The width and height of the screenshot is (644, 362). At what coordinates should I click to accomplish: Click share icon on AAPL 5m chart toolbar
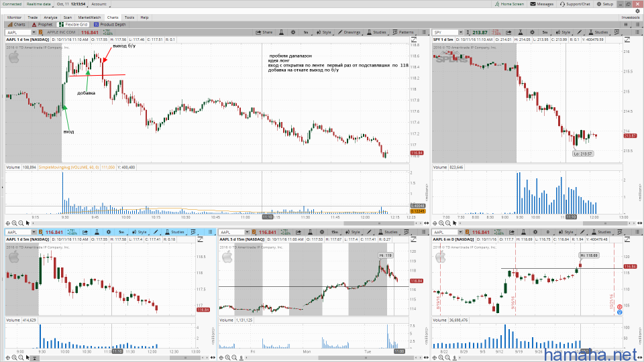click(85, 232)
